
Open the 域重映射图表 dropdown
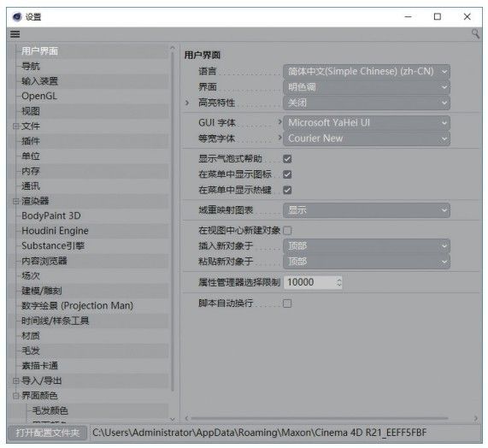click(367, 210)
